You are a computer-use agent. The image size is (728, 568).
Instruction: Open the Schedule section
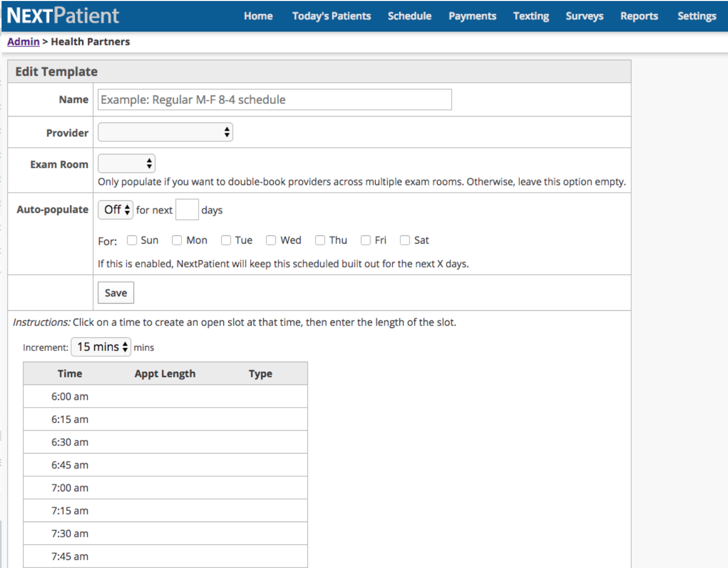(409, 16)
